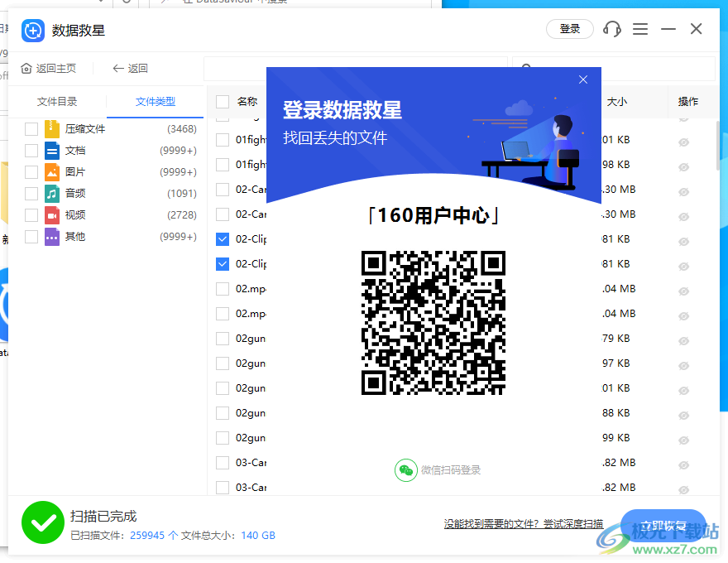Image resolution: width=728 pixels, height=563 pixels.
Task: Click the 数据救星 app logo icon
Action: click(x=33, y=30)
